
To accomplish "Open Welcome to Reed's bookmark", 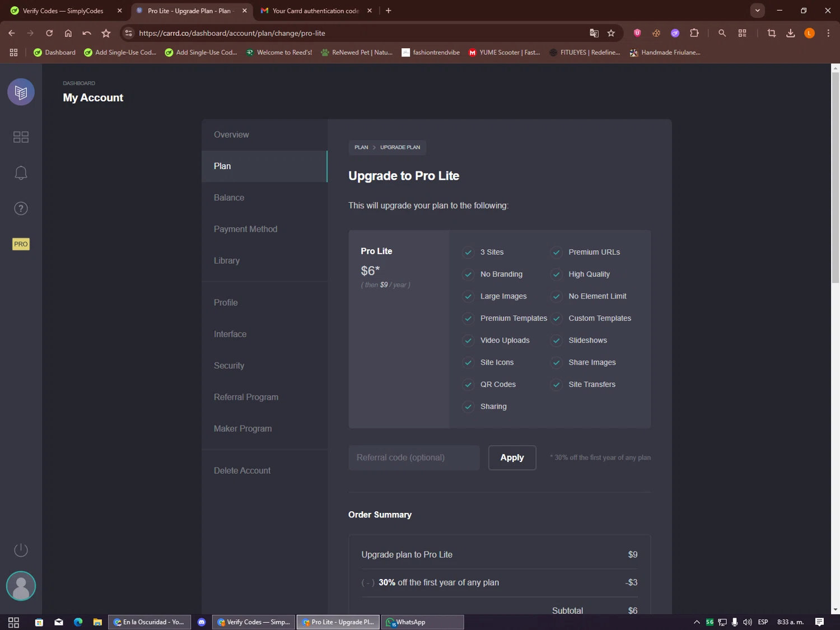I will [x=279, y=53].
